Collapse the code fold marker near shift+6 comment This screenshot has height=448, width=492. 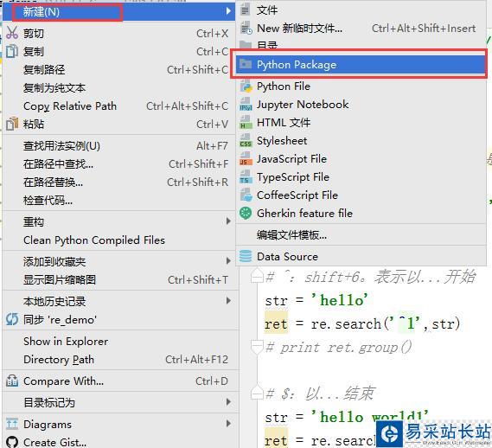click(257, 276)
